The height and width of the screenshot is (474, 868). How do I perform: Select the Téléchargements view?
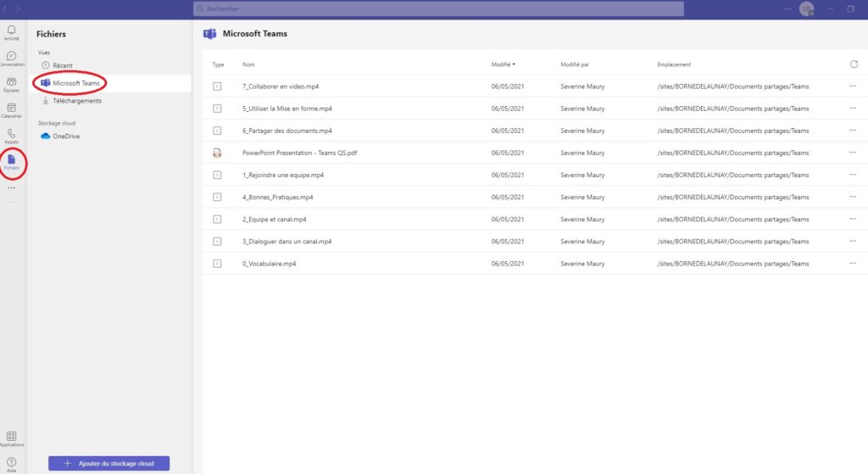(x=76, y=101)
